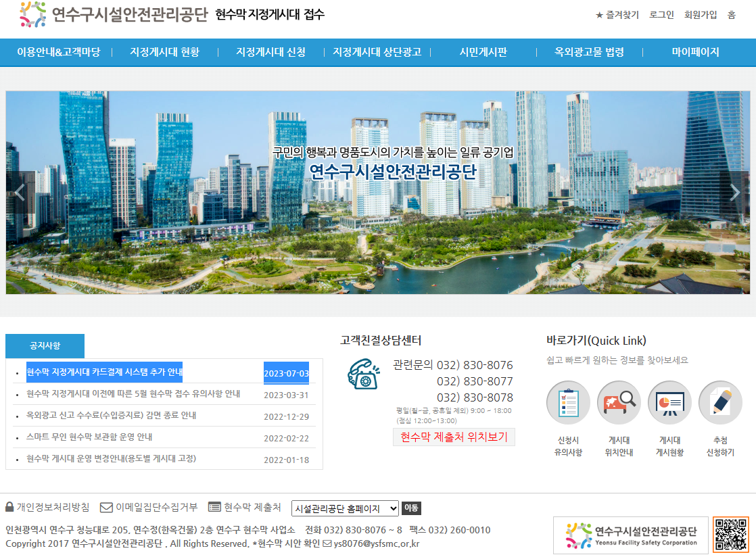Click the date 2023-03-31
Viewport: 756px width, 557px height.
[x=287, y=395]
